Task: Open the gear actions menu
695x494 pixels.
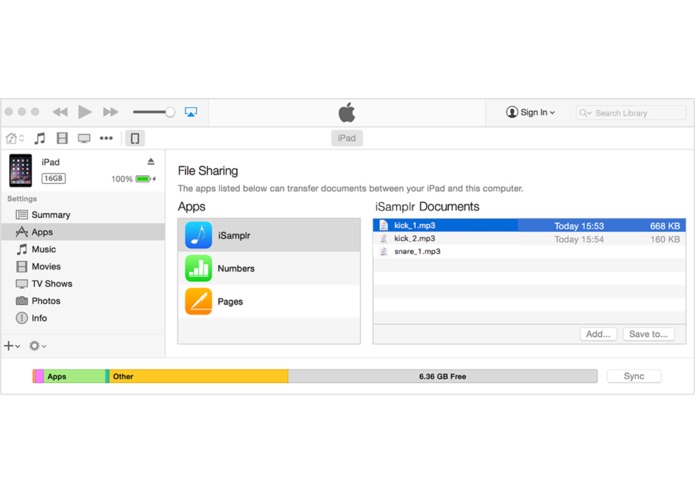Action: tap(38, 346)
